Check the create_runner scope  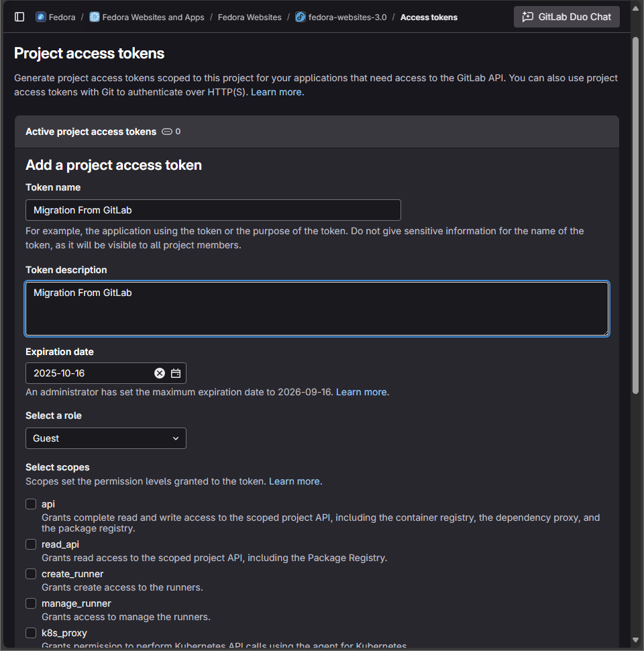point(30,574)
